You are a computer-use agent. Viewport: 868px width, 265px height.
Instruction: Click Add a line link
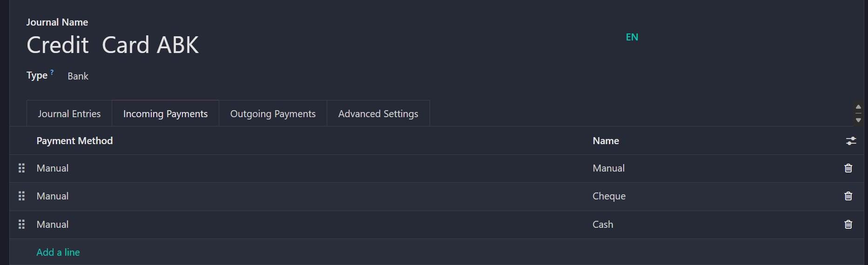[58, 252]
